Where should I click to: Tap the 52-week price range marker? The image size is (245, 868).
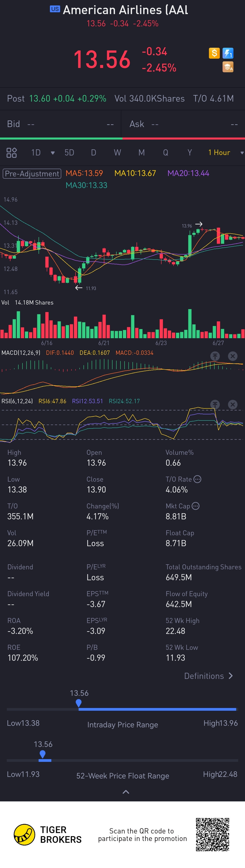pyautogui.click(x=42, y=754)
